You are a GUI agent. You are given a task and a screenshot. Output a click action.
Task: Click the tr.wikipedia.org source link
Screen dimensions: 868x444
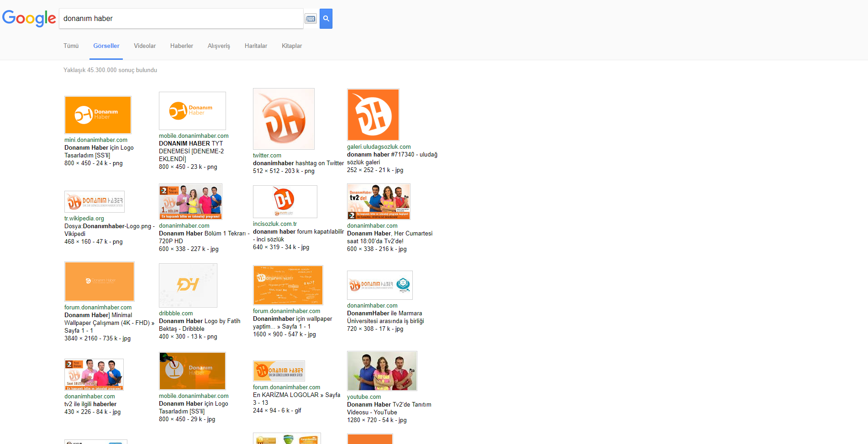point(84,219)
